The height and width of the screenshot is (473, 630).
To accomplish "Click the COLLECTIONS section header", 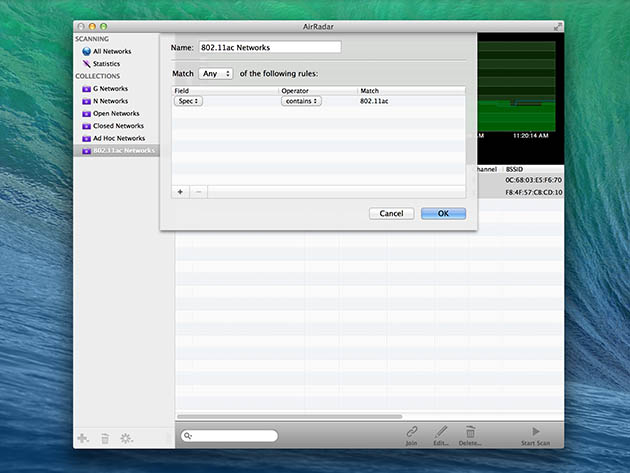I will click(x=98, y=76).
